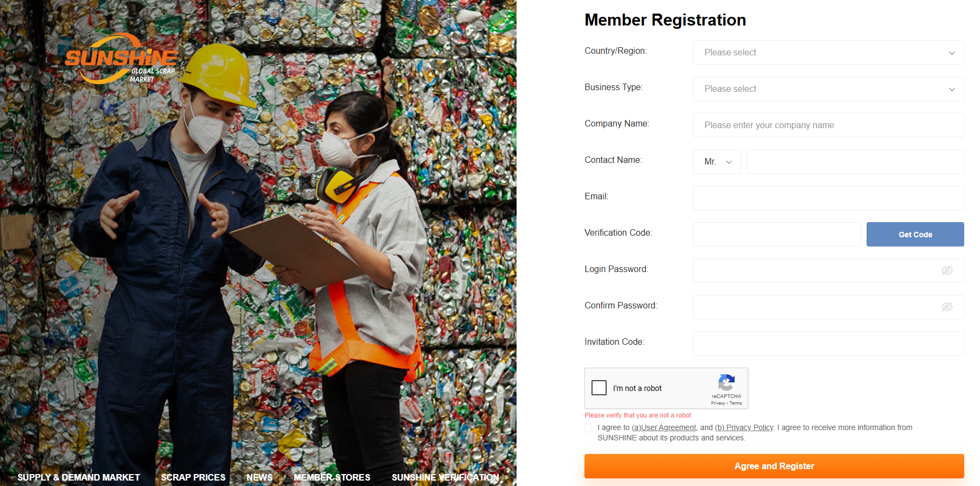
Task: Click the Agree and Register button
Action: 774,466
